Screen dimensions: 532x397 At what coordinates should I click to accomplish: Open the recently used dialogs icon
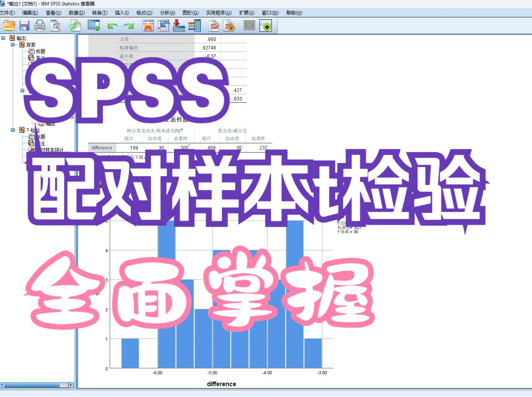coord(93,26)
